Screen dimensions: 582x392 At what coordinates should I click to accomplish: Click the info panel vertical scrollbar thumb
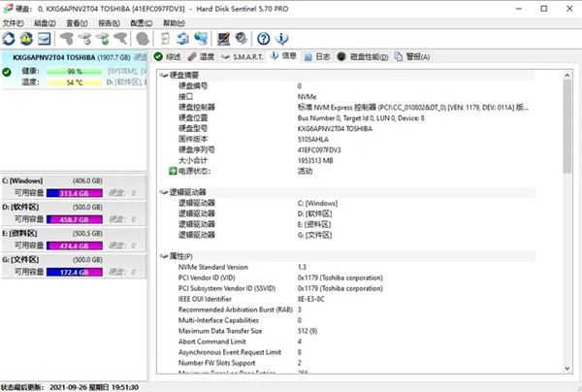566,126
